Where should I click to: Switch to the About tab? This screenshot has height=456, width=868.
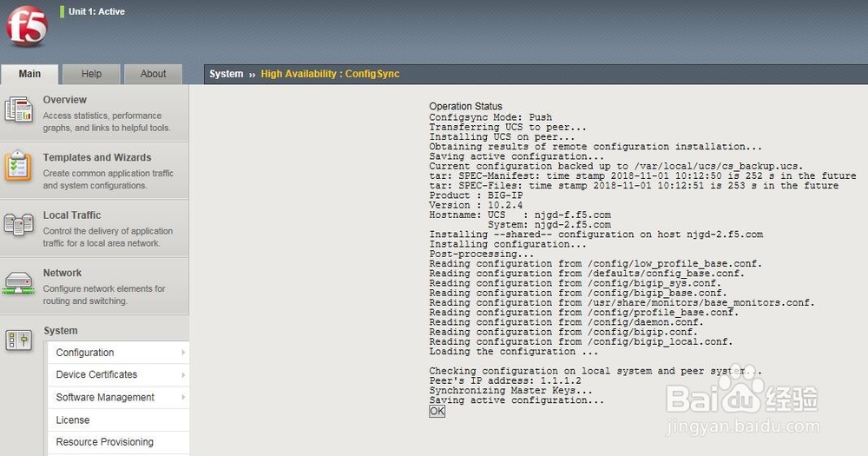pos(153,74)
